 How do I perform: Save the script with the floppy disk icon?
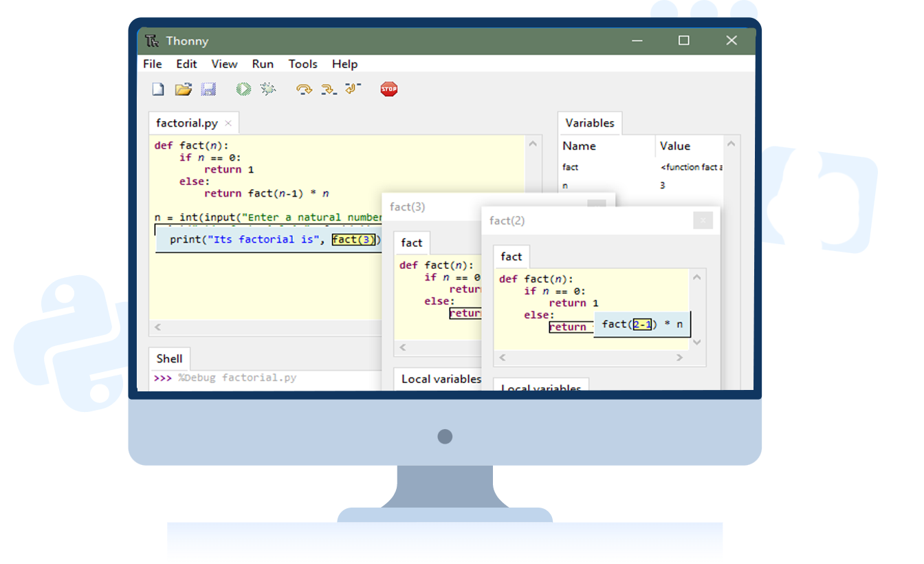208,89
